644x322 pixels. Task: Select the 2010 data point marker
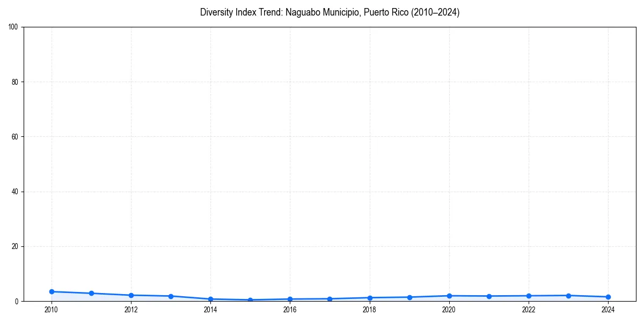pos(52,291)
